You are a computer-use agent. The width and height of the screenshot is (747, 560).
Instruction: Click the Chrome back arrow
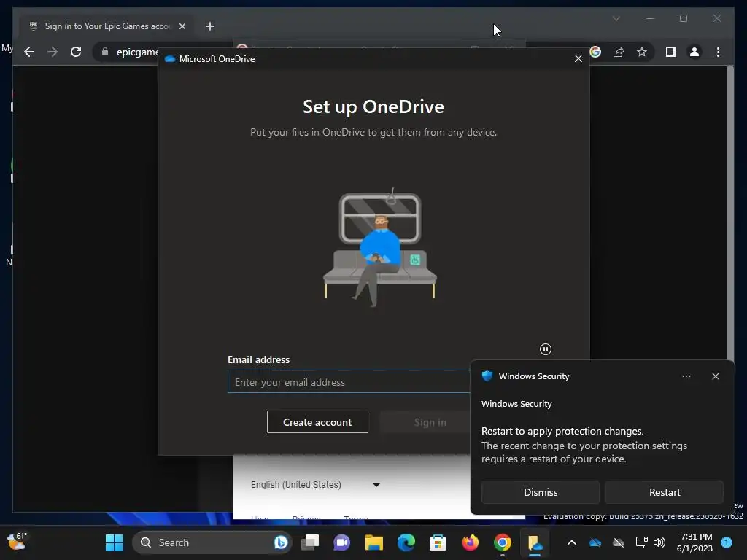[x=29, y=52]
